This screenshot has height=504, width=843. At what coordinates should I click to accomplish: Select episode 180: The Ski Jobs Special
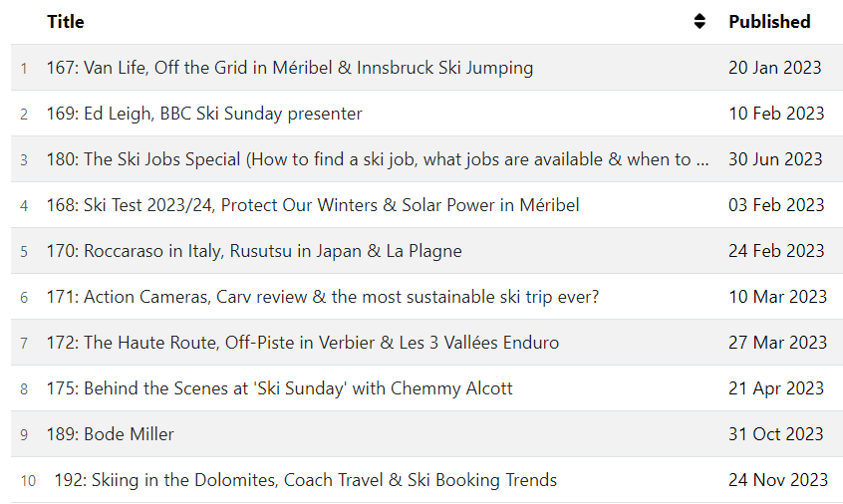[x=378, y=159]
